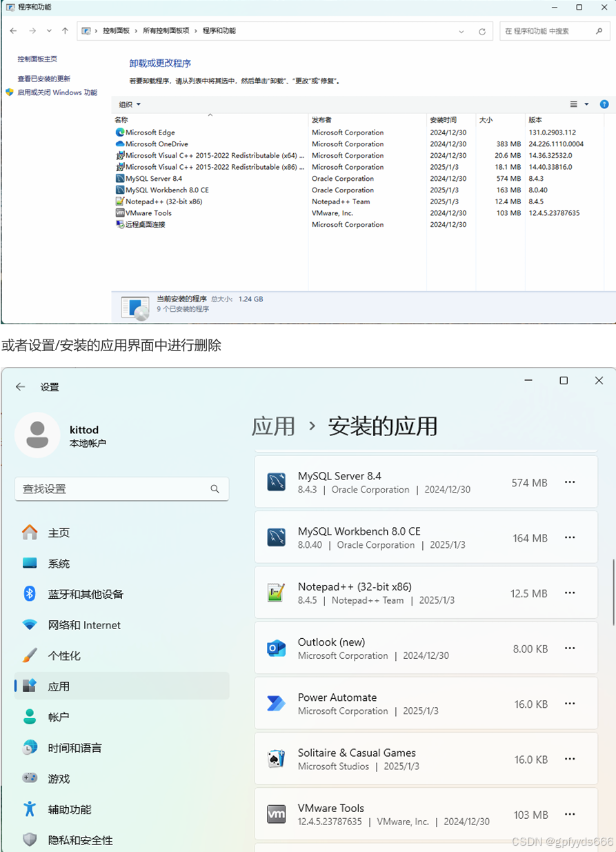Click the VMware Tools icon in Settings
Viewport: 616px width, 852px height.
point(277,814)
